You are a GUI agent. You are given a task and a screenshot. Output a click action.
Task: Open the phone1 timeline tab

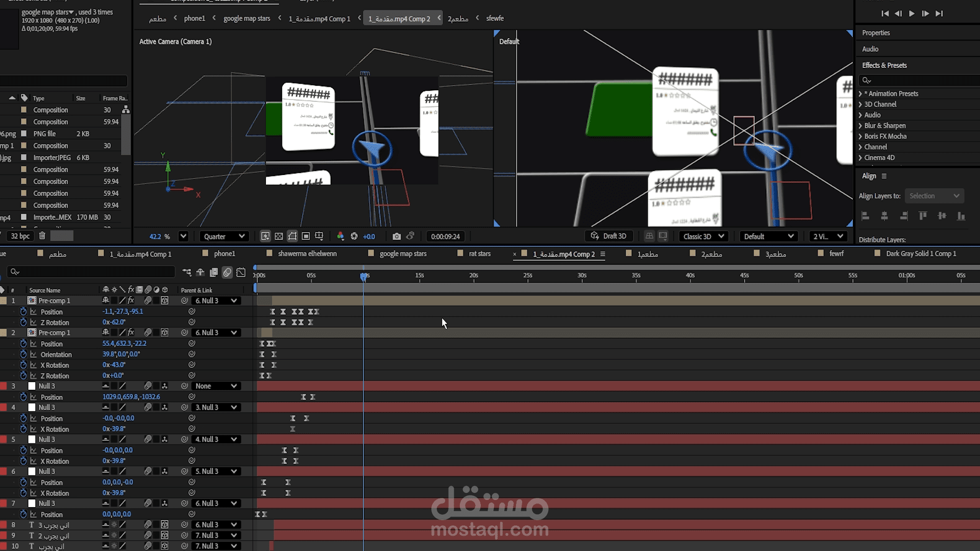(224, 254)
